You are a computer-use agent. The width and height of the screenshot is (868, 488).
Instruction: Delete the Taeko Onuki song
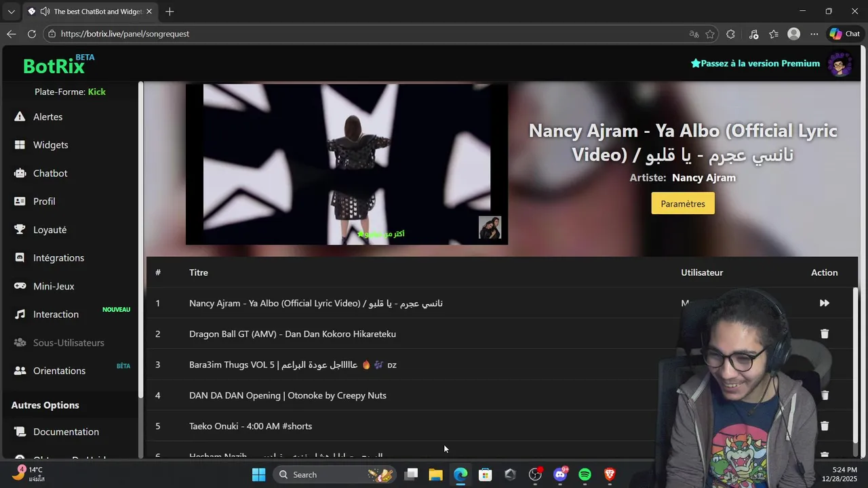tap(825, 426)
